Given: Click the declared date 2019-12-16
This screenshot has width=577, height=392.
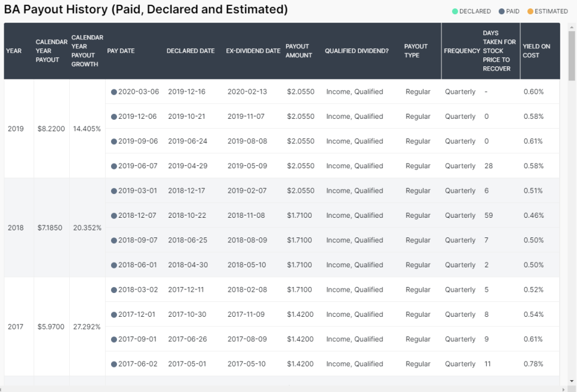Looking at the screenshot, I should click(x=186, y=91).
